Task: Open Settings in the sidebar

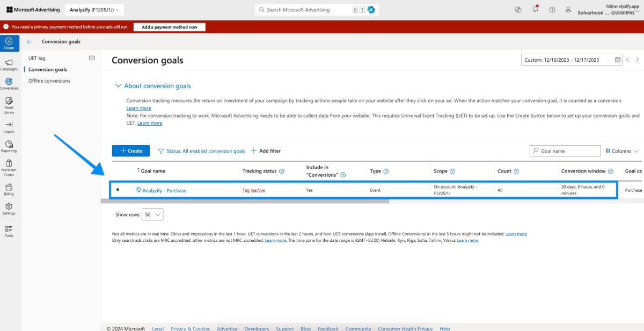Action: pyautogui.click(x=9, y=209)
